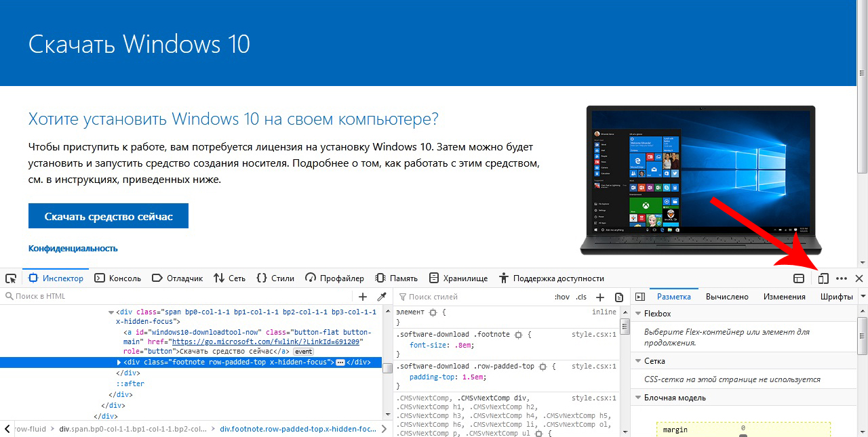
Task: Open the Конфиденциальность link
Action: click(73, 249)
